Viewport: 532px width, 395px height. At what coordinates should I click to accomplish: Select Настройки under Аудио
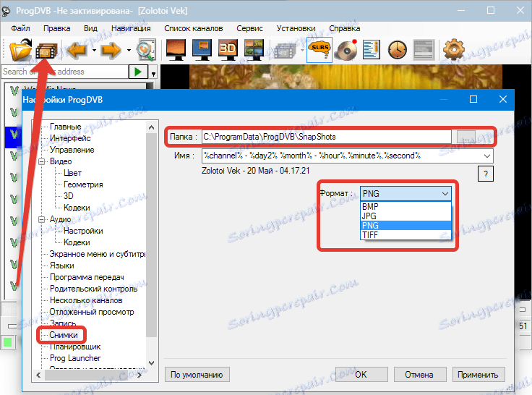click(83, 231)
